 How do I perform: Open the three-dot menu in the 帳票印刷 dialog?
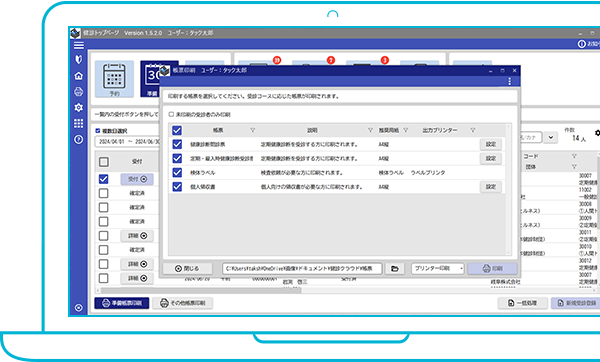509,81
